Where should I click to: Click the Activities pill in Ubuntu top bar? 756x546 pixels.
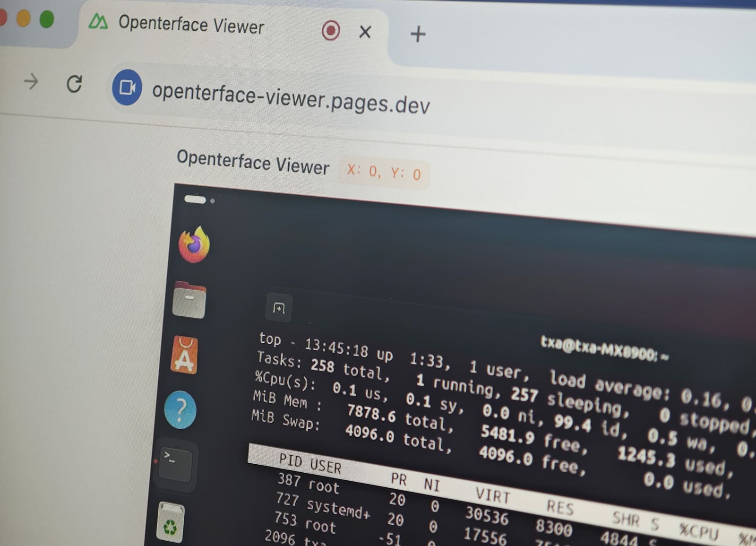[x=195, y=199]
